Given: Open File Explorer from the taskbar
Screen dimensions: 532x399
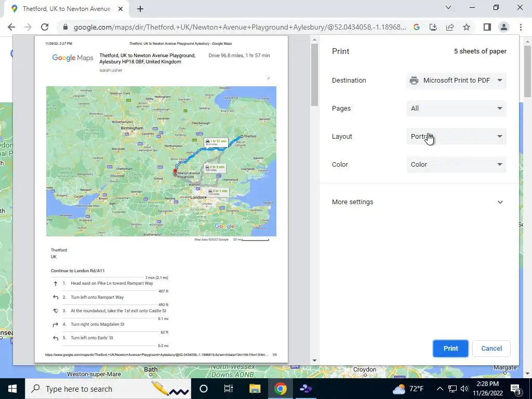Looking at the screenshot, I should [x=255, y=389].
